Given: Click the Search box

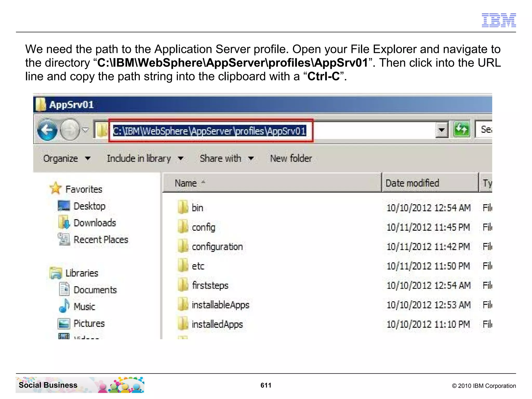Looking at the screenshot, I should click(484, 129).
